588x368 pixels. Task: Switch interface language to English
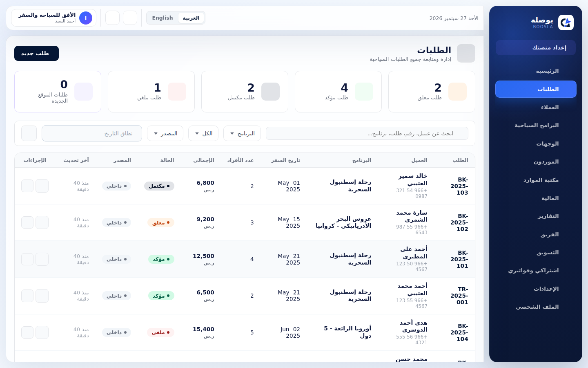(163, 18)
